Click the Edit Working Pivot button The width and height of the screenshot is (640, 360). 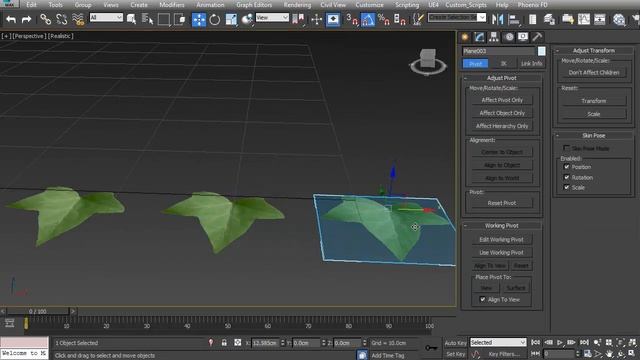502,240
